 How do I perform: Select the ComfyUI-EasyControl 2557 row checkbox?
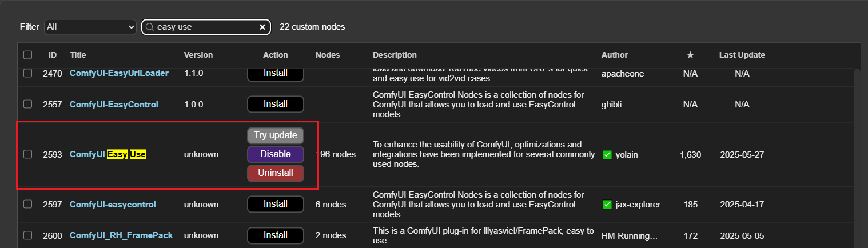tap(28, 104)
